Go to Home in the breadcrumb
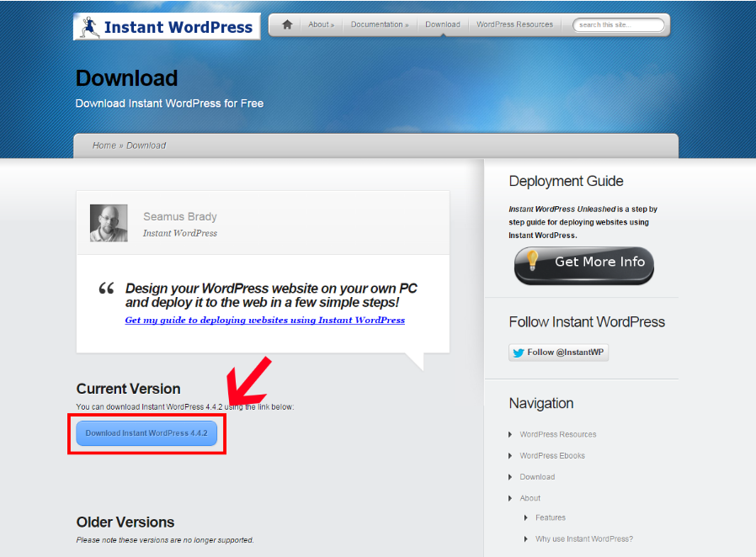 pos(104,146)
